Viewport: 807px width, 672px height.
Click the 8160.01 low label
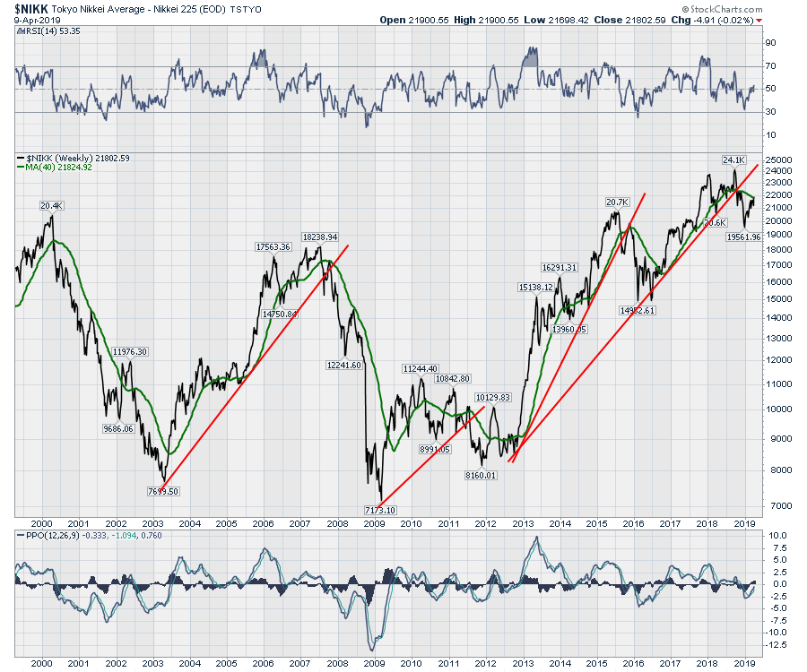[481, 476]
